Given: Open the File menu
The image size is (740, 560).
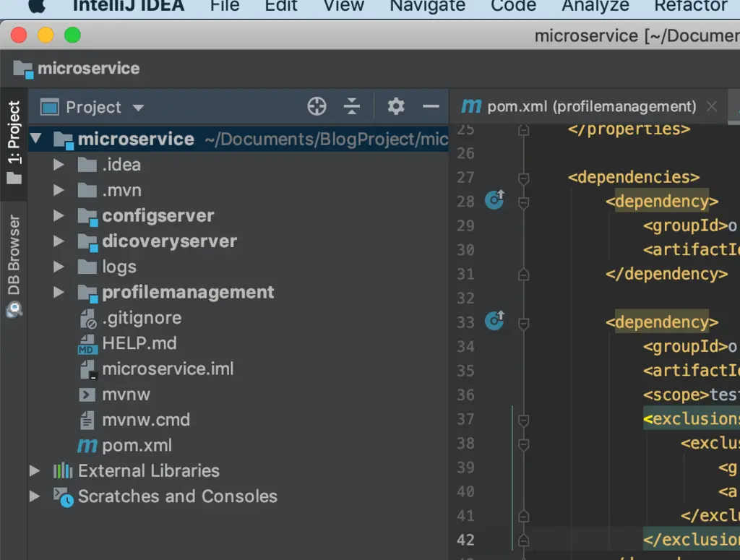Looking at the screenshot, I should (x=225, y=6).
